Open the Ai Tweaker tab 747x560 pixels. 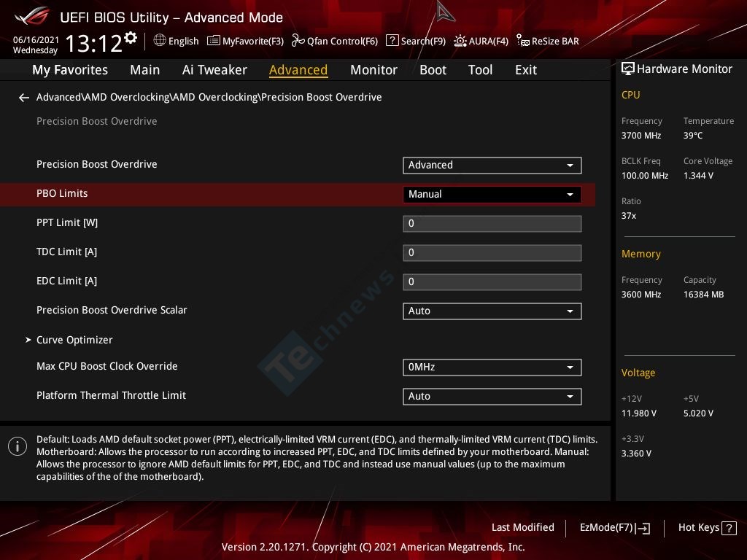[x=214, y=70]
